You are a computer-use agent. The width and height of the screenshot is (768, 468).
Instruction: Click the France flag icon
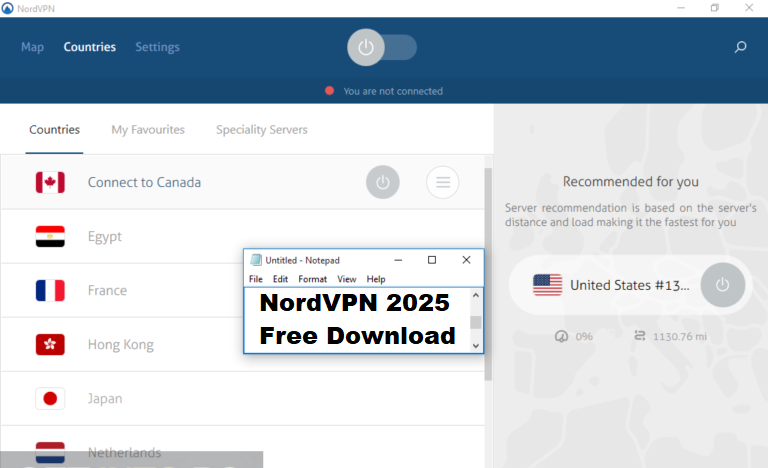point(50,290)
